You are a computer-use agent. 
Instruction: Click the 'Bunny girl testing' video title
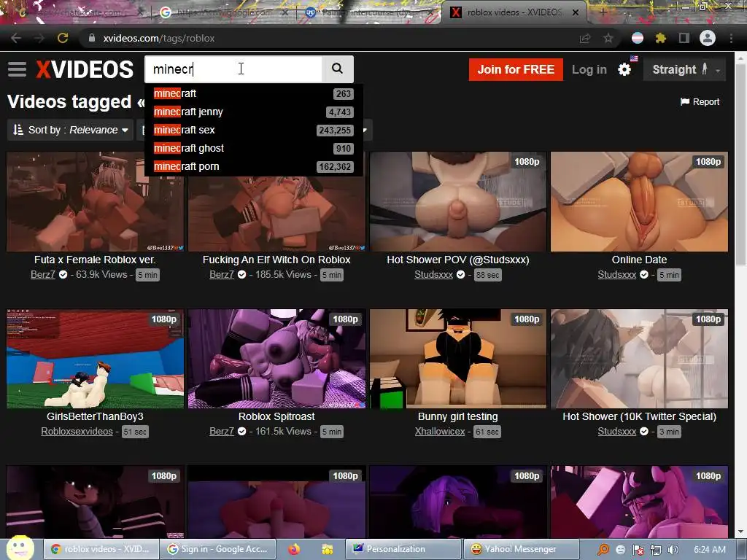(458, 416)
